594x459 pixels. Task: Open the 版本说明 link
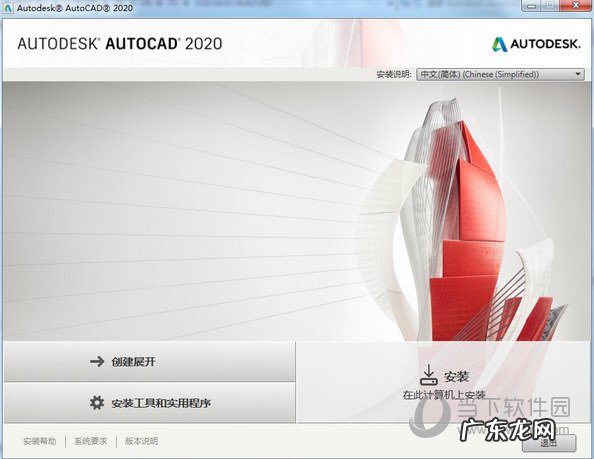pyautogui.click(x=141, y=441)
